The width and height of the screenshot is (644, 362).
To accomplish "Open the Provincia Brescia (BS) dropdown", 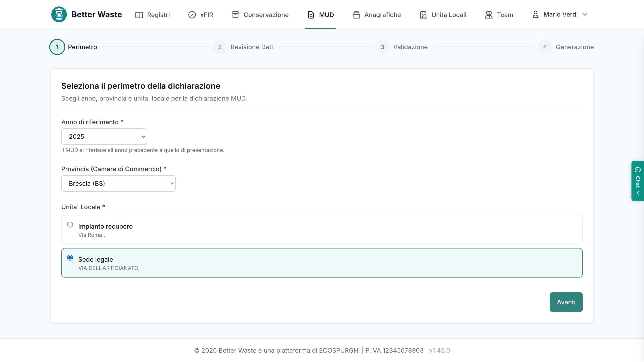I will point(118,183).
